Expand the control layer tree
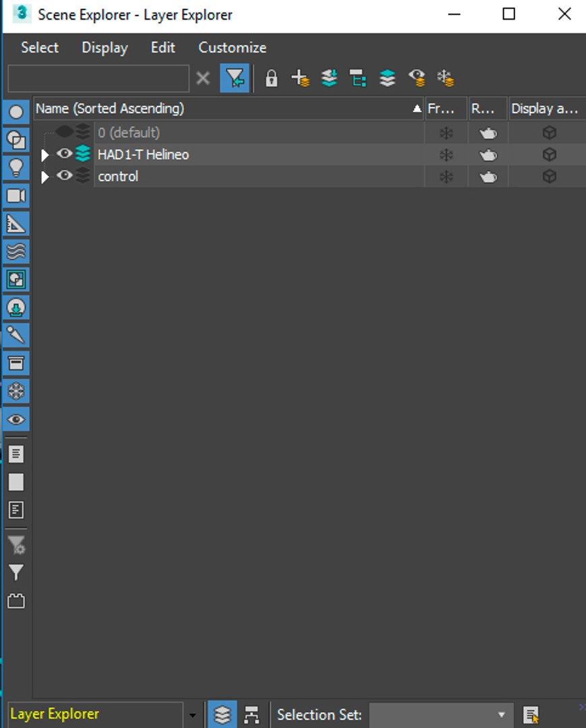Screen dimensions: 586x728 click(x=45, y=177)
